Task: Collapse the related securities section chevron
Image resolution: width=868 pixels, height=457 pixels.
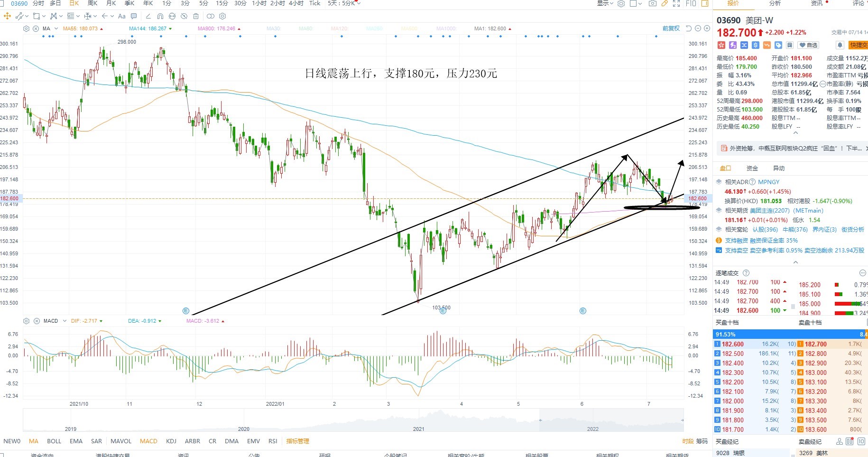Action: 795,262
